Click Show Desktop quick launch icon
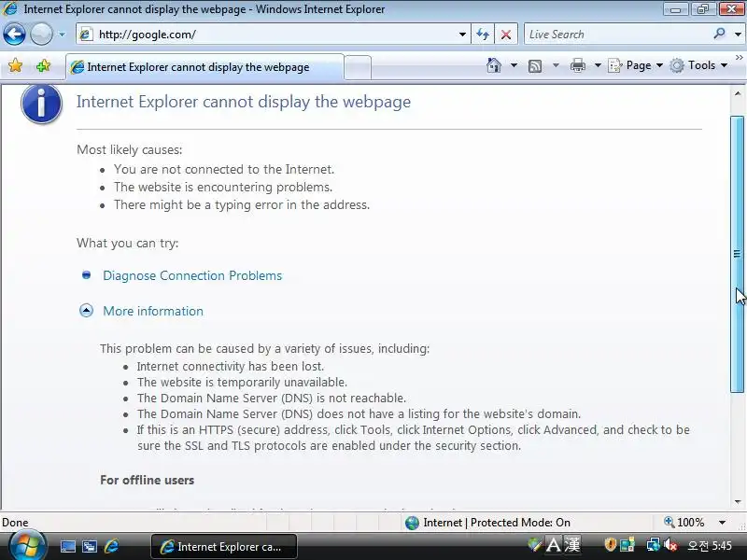 67,546
